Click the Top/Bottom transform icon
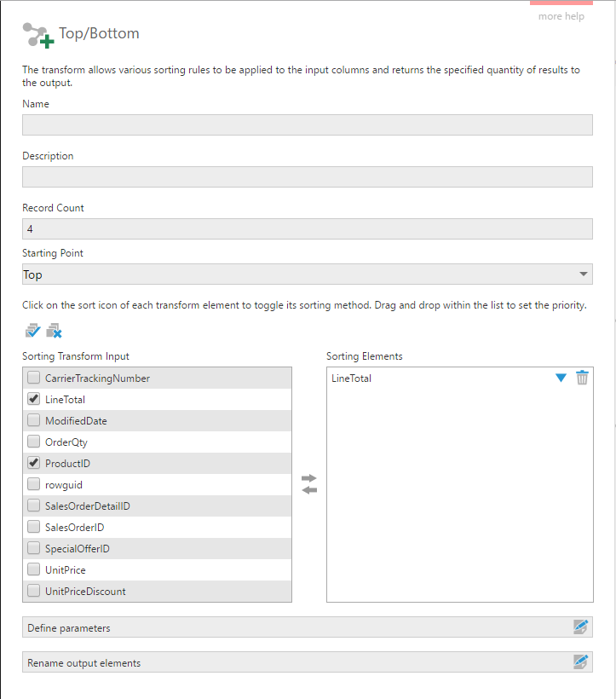The image size is (616, 699). tap(35, 36)
